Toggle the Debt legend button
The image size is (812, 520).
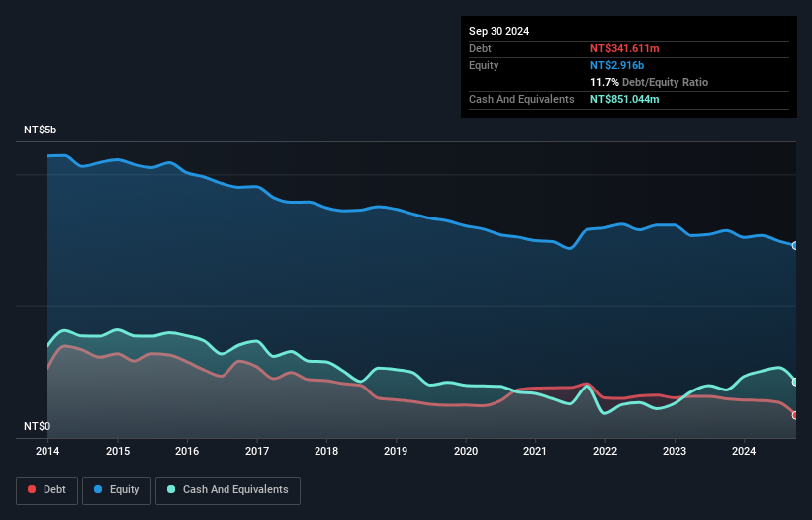[47, 490]
